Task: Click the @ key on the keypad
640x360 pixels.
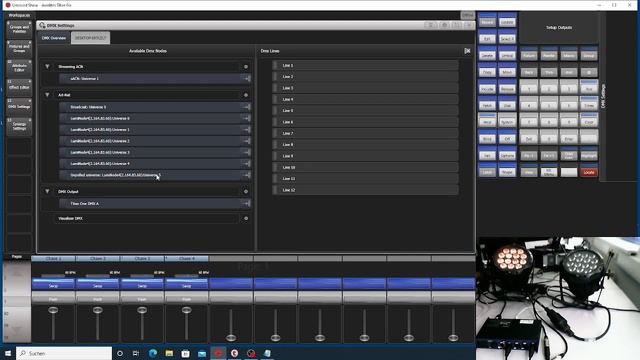Action: coord(589,72)
